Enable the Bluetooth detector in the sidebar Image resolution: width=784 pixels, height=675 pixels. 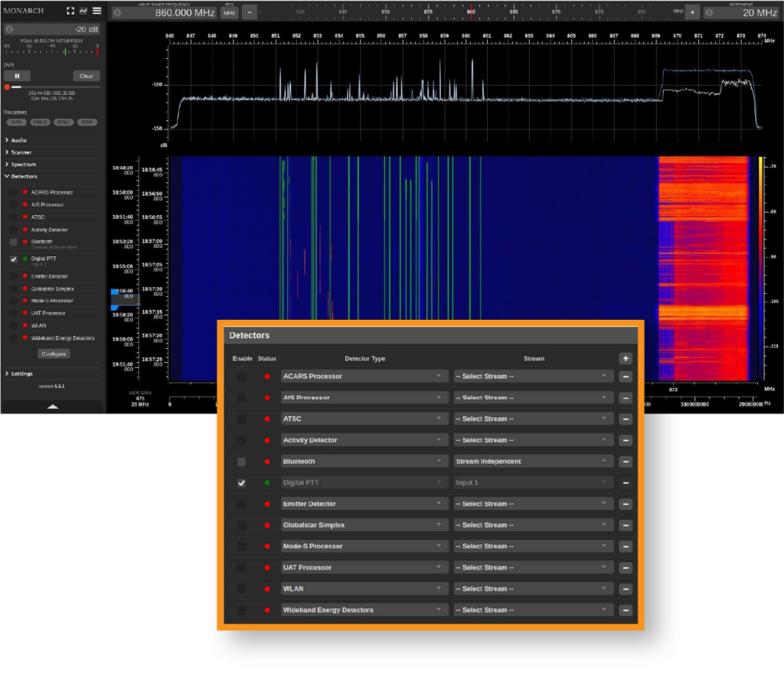[x=13, y=242]
